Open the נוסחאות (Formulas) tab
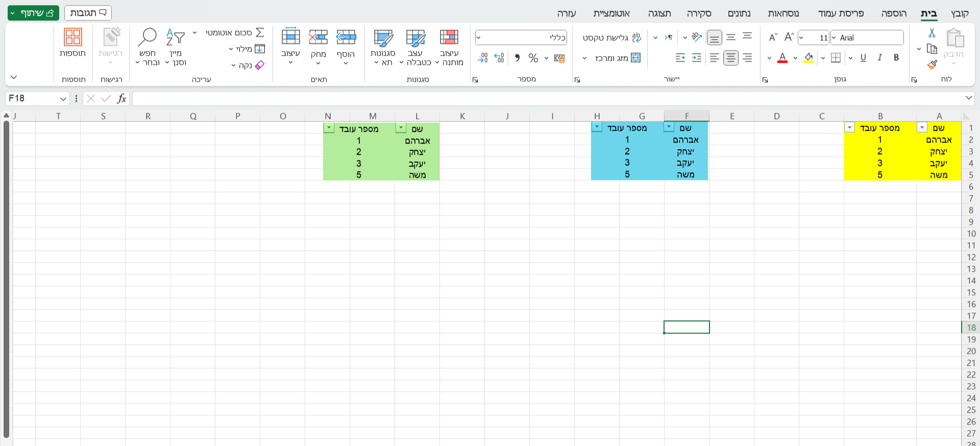The width and height of the screenshot is (980, 446). [x=783, y=13]
